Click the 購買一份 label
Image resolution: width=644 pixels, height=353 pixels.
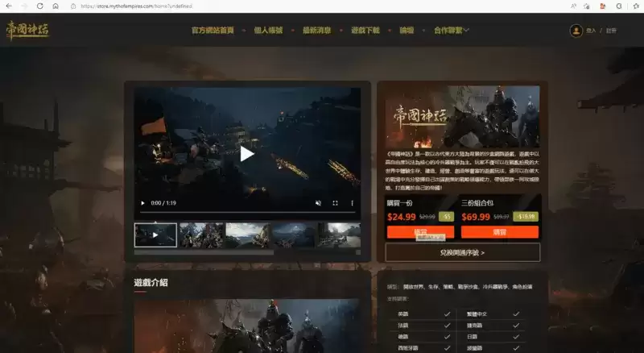tap(399, 203)
